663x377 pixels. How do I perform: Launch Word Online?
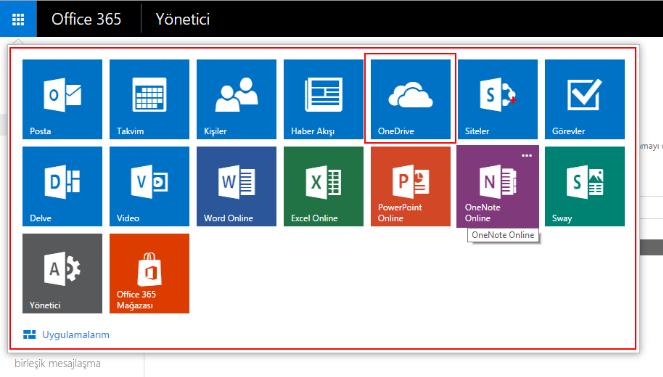tap(236, 186)
